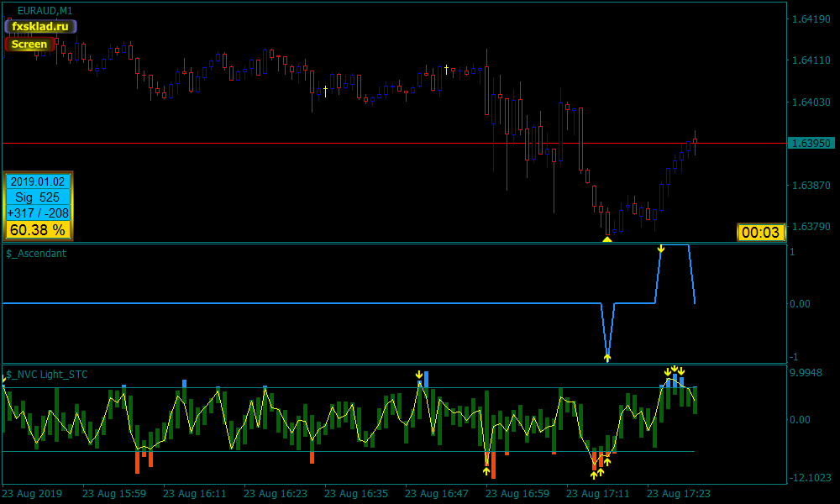Click the fxsklad.ru button
840x504 pixels.
click(x=40, y=27)
